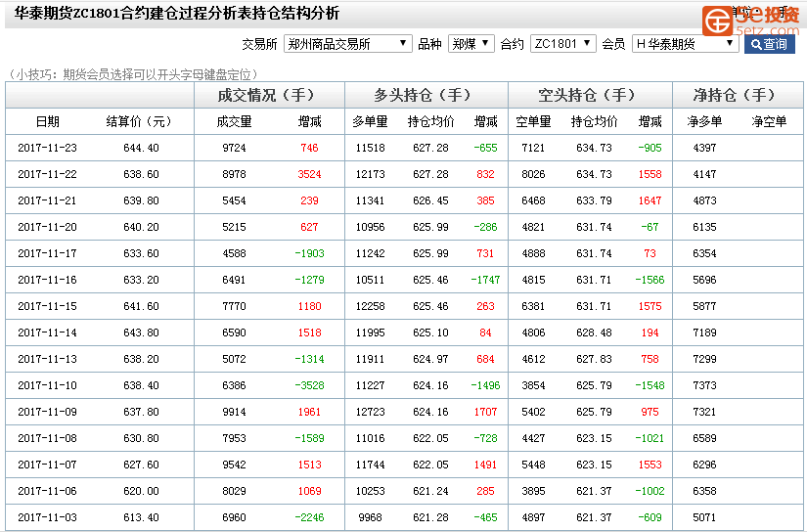Select the date cell 2017-11-17

pos(47,253)
